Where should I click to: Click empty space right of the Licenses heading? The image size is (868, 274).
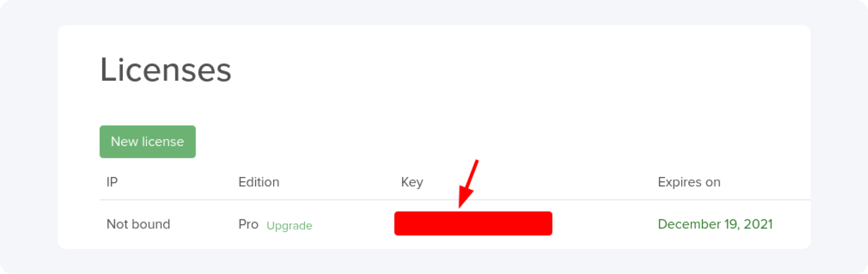pyautogui.click(x=472, y=70)
